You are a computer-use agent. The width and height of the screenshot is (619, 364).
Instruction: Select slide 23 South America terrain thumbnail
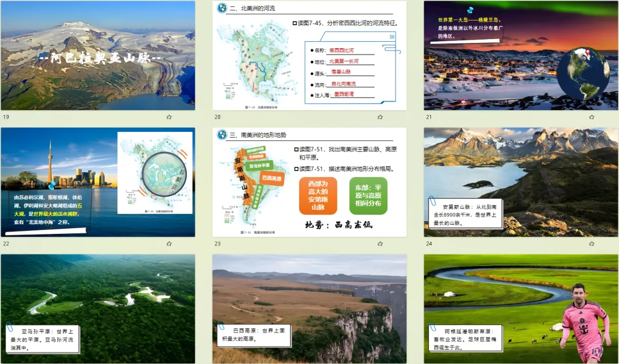point(309,182)
